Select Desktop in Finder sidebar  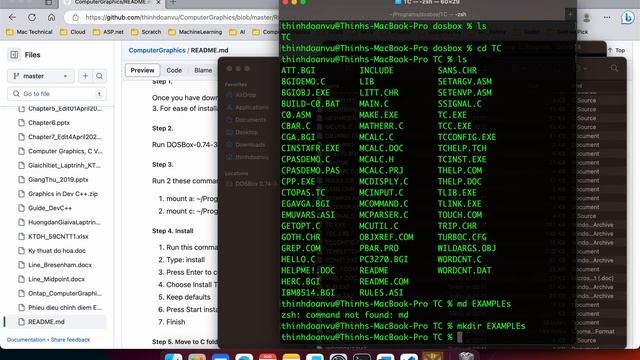click(x=242, y=132)
